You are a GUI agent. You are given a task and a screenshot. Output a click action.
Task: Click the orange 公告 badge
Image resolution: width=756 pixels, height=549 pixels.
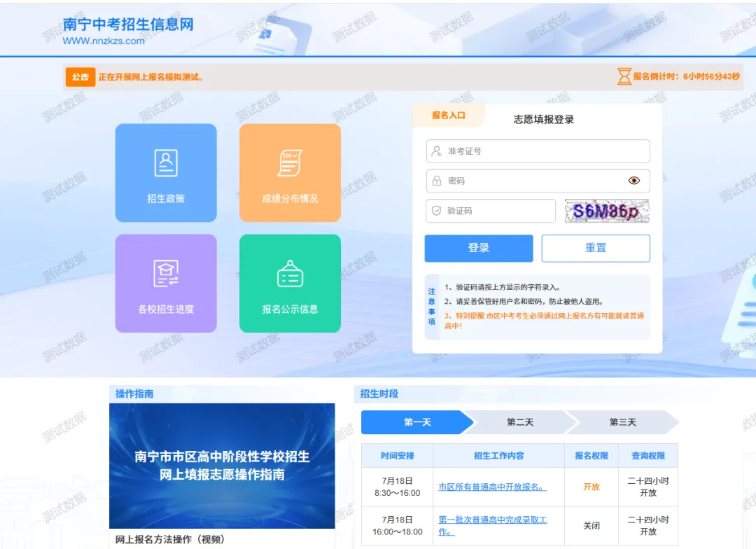tap(80, 77)
